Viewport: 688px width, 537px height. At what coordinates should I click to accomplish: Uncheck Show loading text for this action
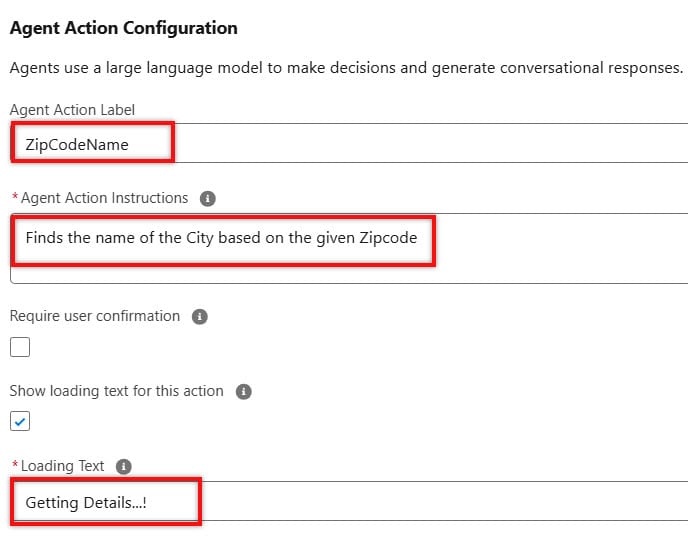pyautogui.click(x=20, y=421)
